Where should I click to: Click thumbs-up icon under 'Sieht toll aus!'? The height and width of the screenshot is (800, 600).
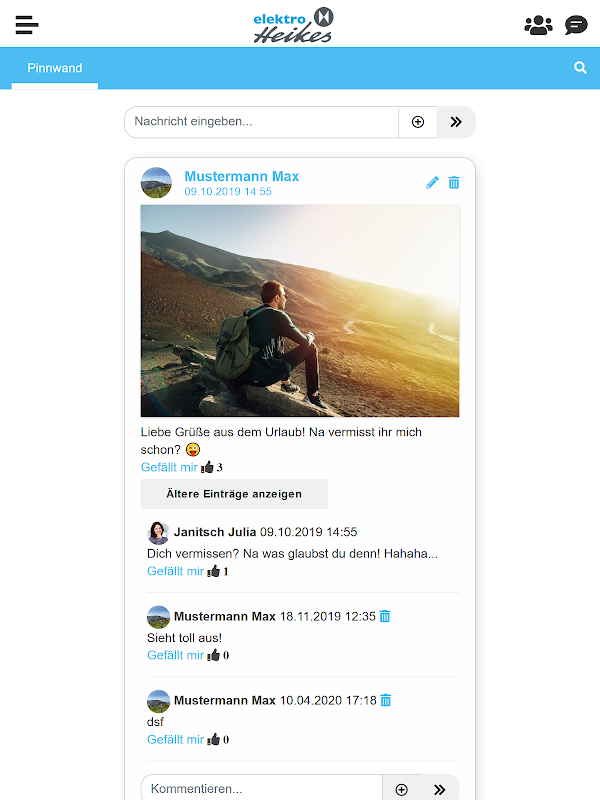click(213, 655)
